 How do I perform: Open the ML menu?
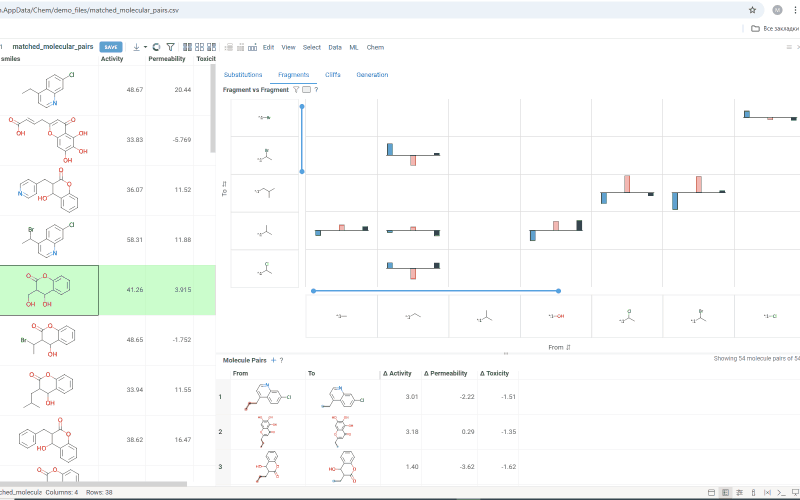(x=354, y=47)
